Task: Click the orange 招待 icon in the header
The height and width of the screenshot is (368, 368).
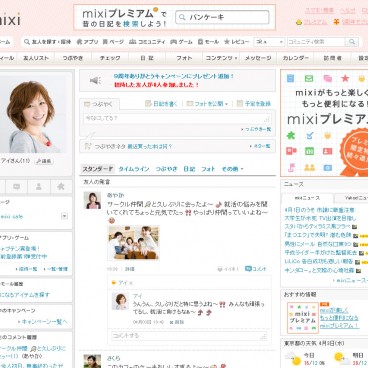Action: (x=336, y=22)
